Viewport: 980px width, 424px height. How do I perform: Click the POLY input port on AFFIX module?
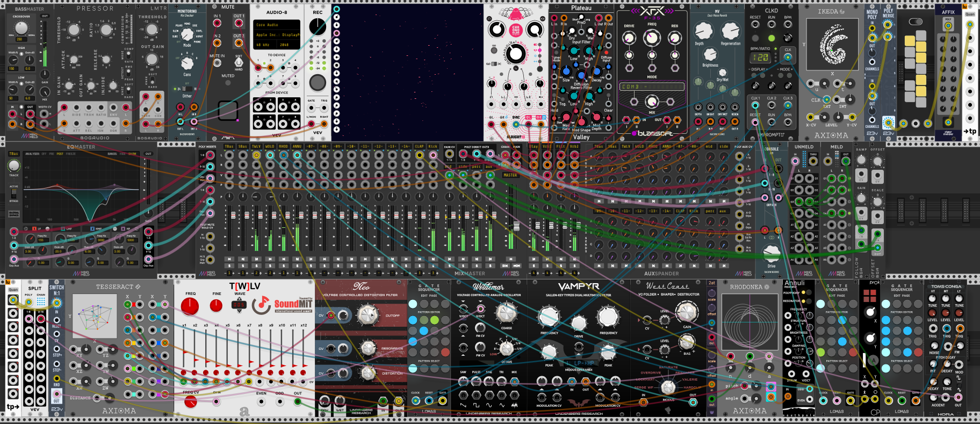948,26
